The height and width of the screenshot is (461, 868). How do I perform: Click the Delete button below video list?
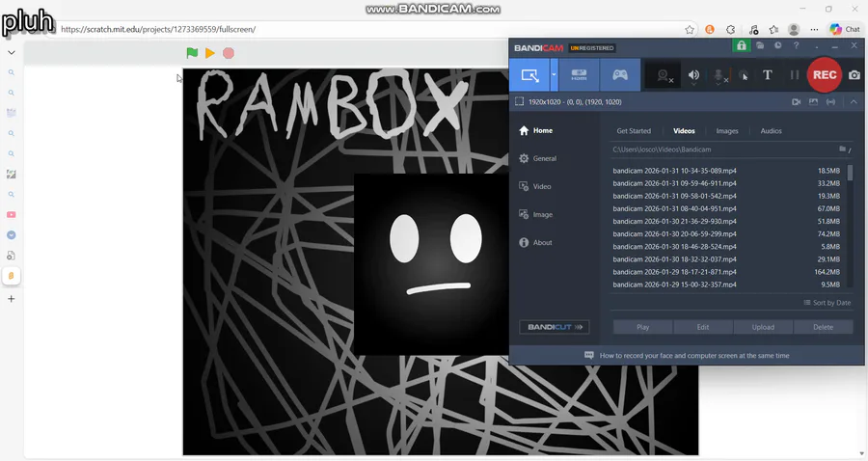[824, 327]
